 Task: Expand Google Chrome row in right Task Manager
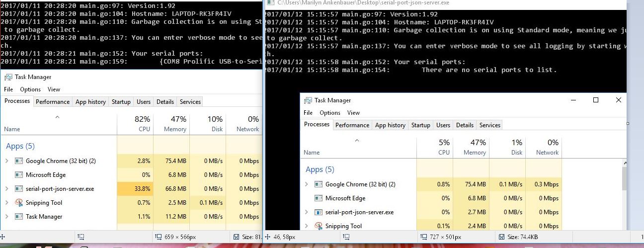pos(307,184)
